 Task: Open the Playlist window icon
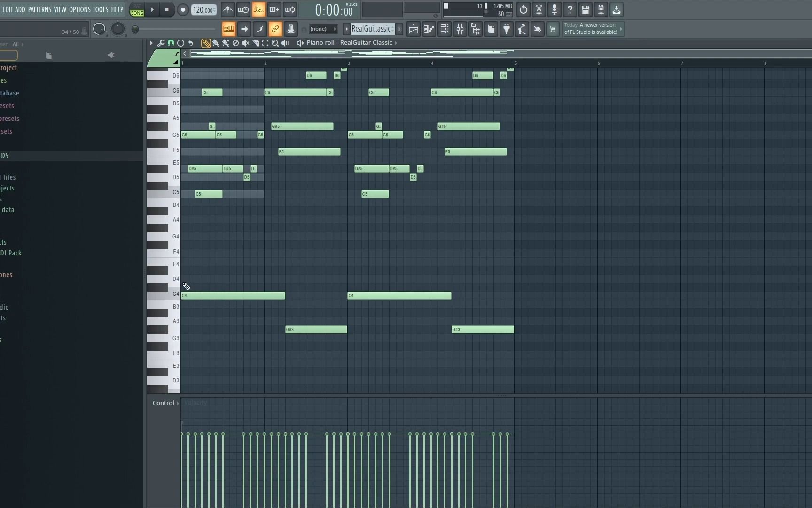[x=414, y=29]
